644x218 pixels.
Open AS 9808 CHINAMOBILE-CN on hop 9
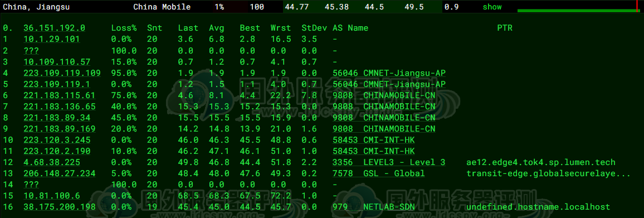click(x=384, y=129)
